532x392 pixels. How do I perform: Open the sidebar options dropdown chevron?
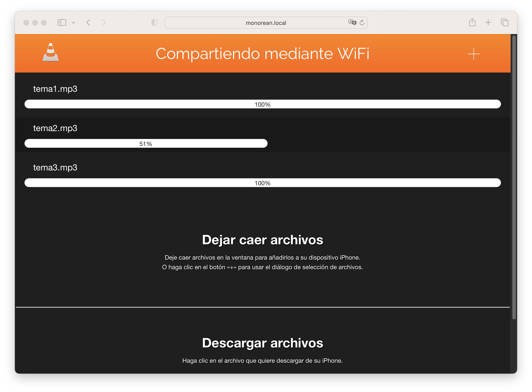[x=74, y=23]
